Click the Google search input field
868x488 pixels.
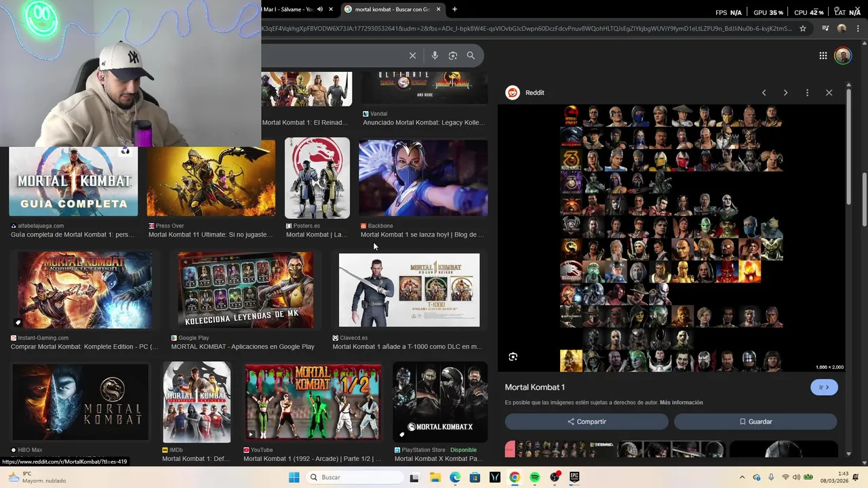click(x=332, y=56)
